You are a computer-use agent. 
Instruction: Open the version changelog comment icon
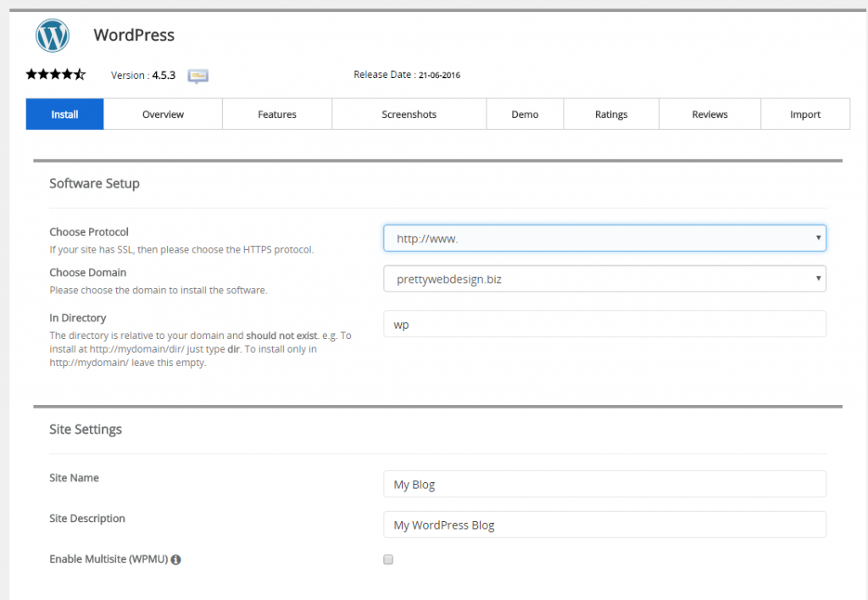(198, 75)
